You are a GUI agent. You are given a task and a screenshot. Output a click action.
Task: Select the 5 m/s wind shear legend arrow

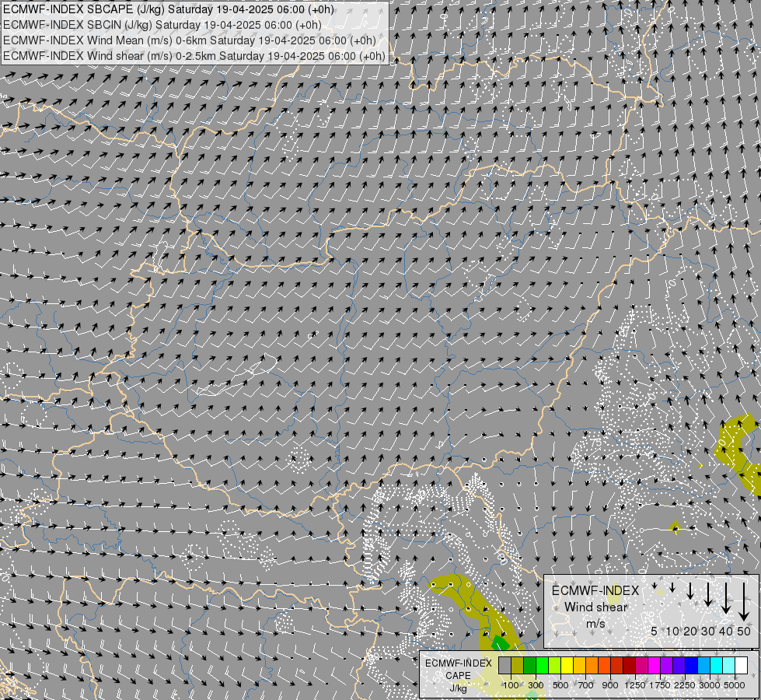point(655,586)
